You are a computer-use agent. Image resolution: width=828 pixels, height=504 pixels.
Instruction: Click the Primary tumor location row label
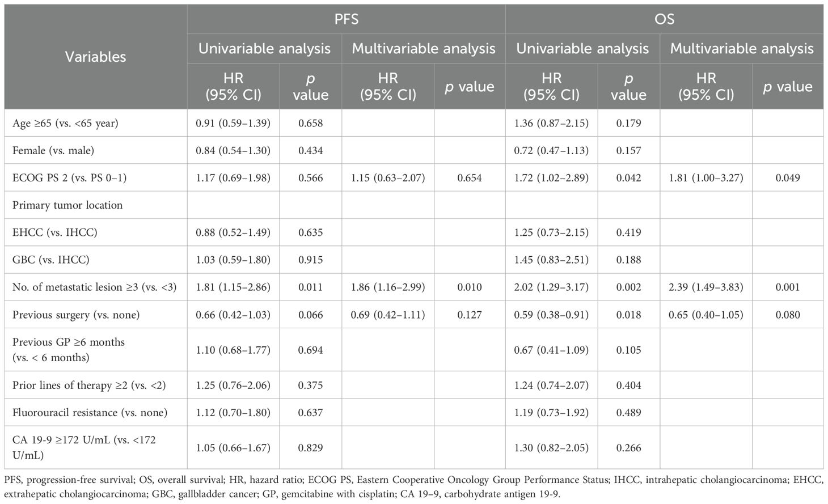[x=67, y=205]
